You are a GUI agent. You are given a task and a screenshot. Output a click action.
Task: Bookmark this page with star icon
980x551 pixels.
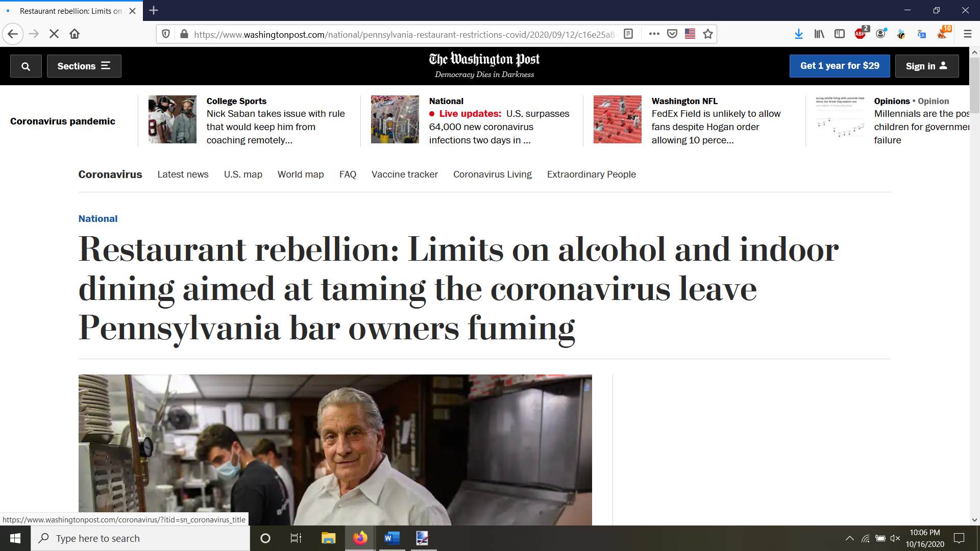point(707,34)
